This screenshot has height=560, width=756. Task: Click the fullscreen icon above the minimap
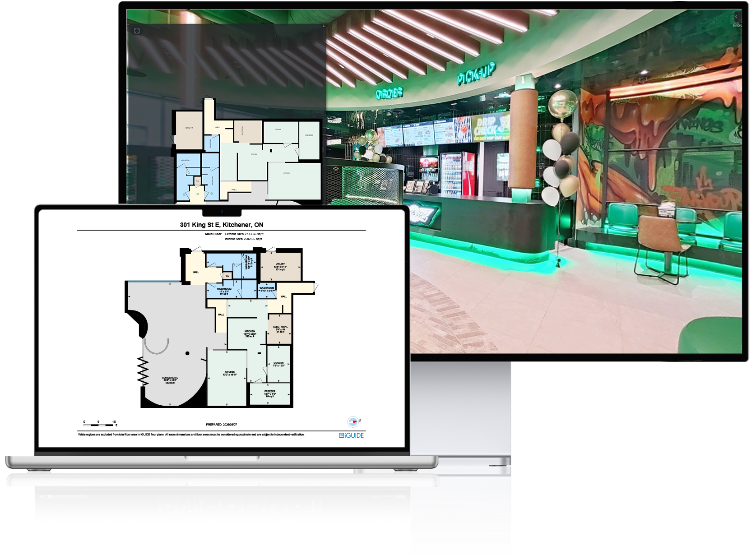point(137,31)
